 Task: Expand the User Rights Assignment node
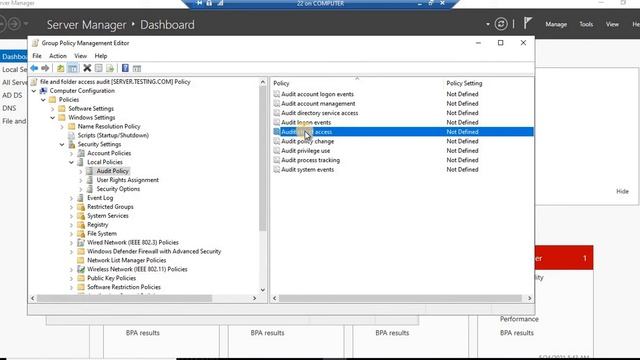tap(81, 180)
